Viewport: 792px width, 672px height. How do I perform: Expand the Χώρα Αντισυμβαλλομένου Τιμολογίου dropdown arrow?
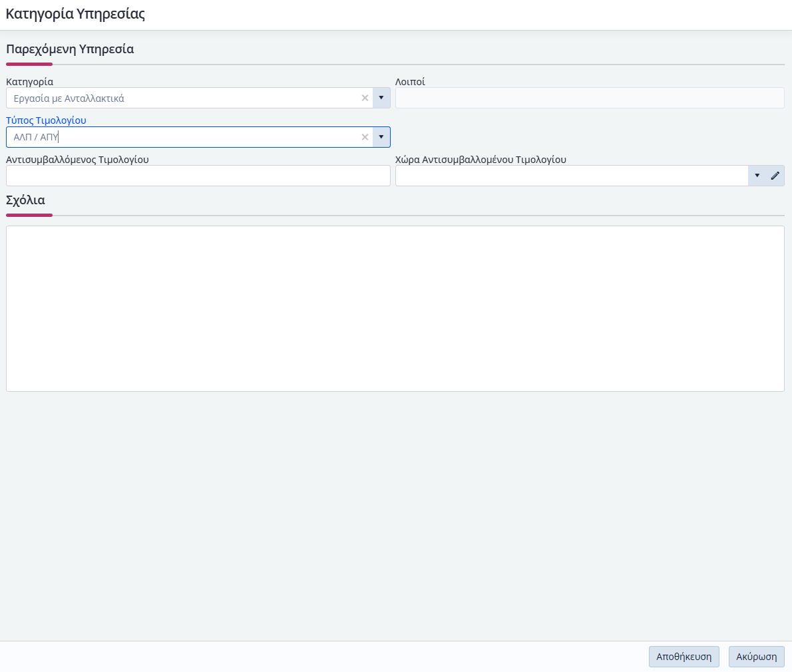coord(757,176)
